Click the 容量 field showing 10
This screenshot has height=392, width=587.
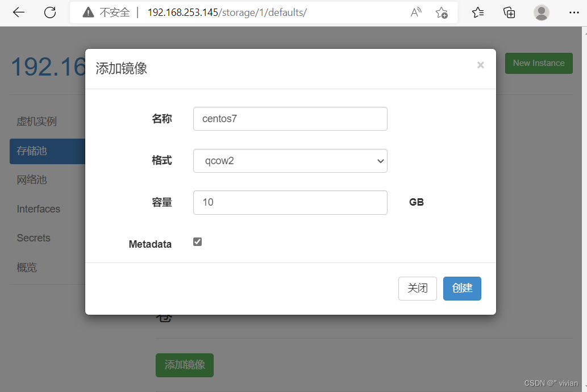[x=290, y=202]
